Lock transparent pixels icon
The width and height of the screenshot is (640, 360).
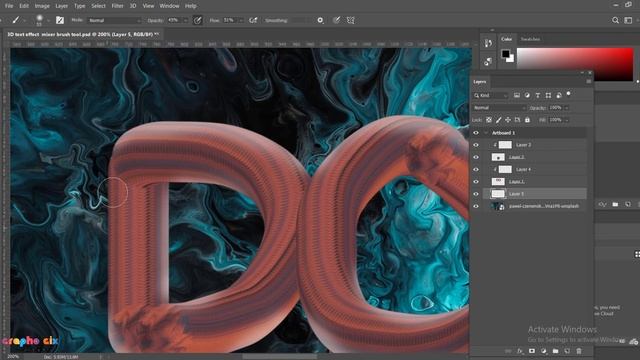pyautogui.click(x=489, y=120)
